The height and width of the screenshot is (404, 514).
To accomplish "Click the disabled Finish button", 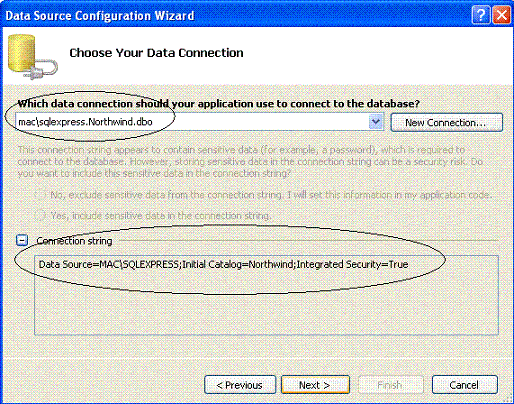I will coord(390,385).
